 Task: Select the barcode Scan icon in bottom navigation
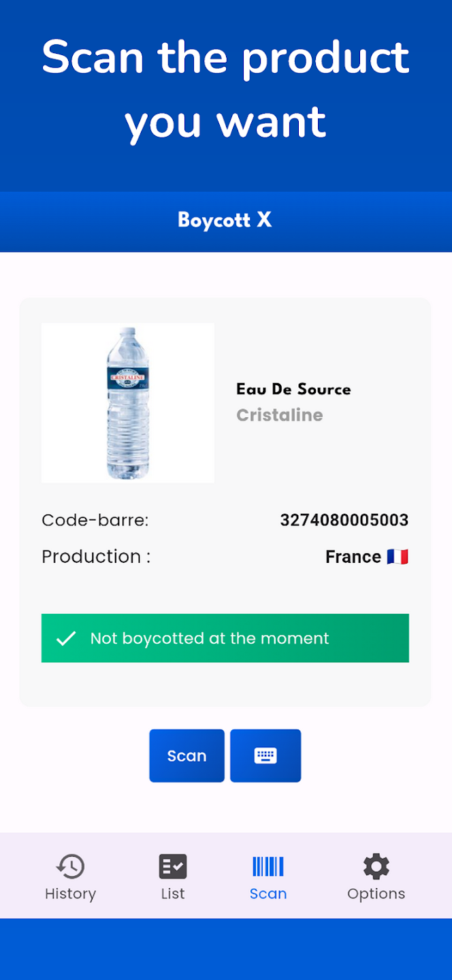click(x=268, y=866)
